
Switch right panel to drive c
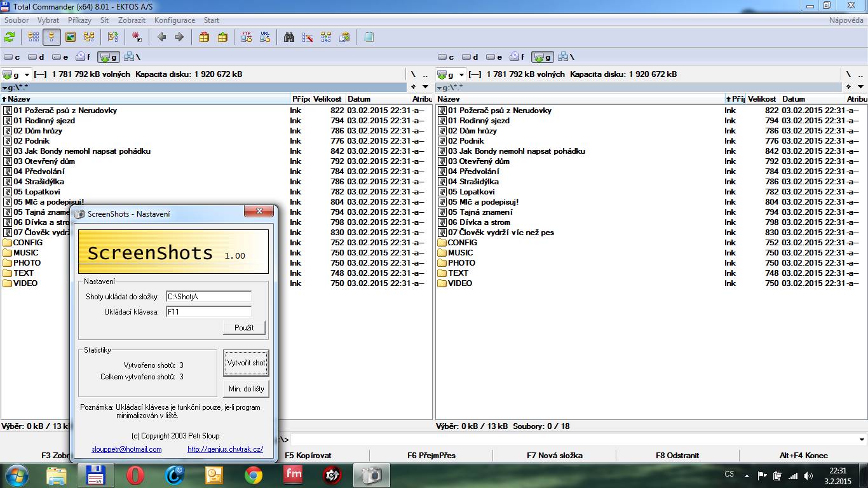[x=446, y=57]
